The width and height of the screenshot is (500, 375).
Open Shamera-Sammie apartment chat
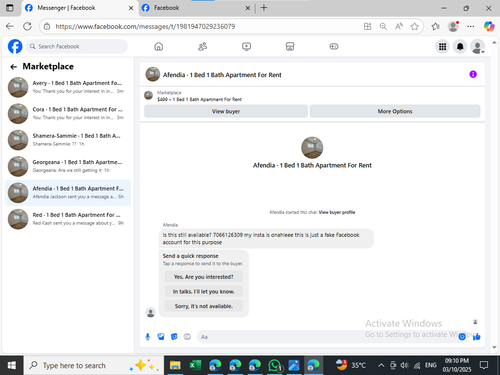coord(68,140)
